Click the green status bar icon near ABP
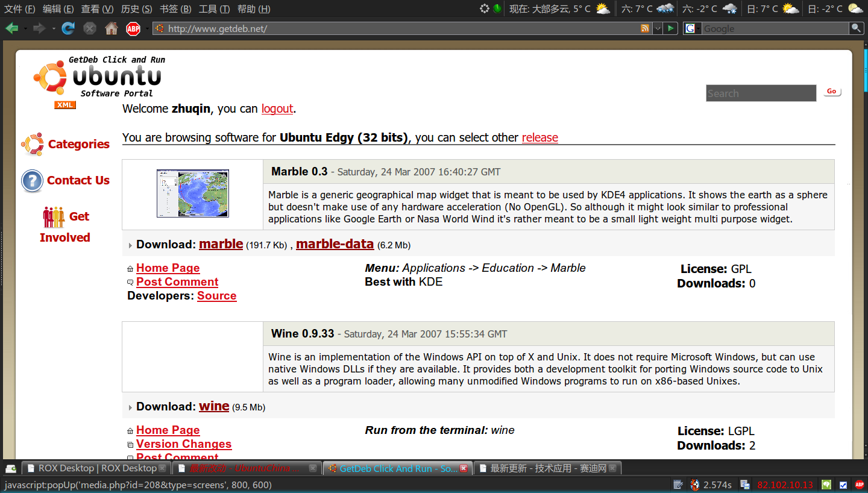Screen dimensions: 868x493 [x=826, y=485]
